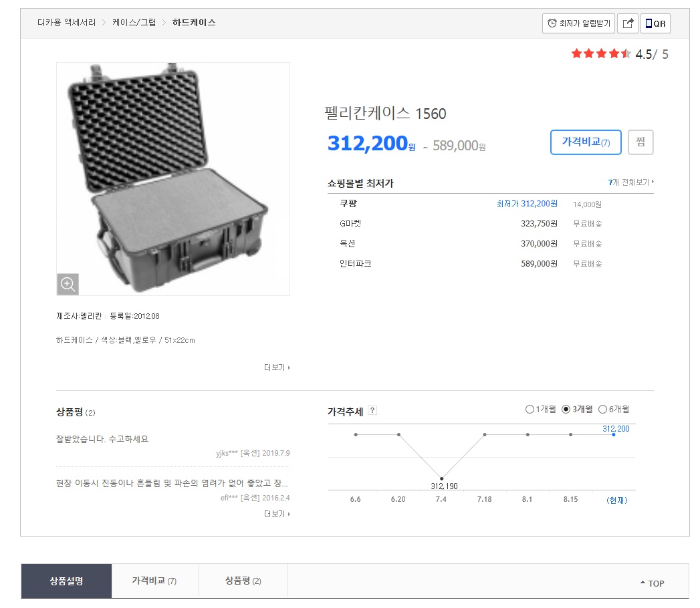Click the price trend help question mark

pos(372,410)
